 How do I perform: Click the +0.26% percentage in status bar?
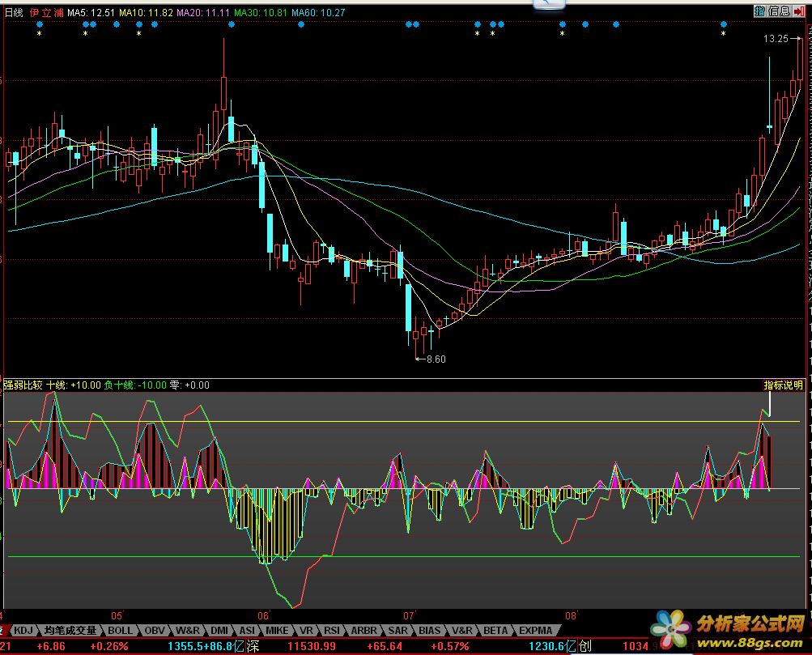click(108, 646)
